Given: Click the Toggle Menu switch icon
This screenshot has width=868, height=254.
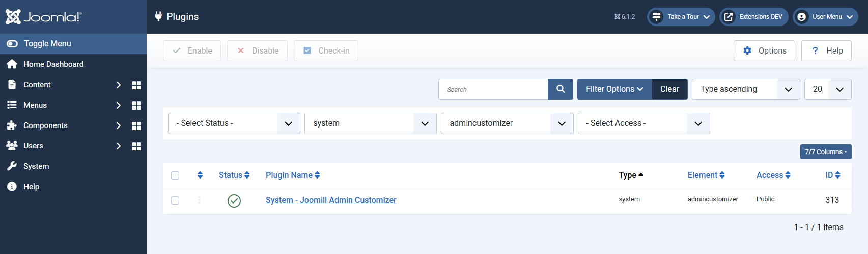Looking at the screenshot, I should point(12,44).
